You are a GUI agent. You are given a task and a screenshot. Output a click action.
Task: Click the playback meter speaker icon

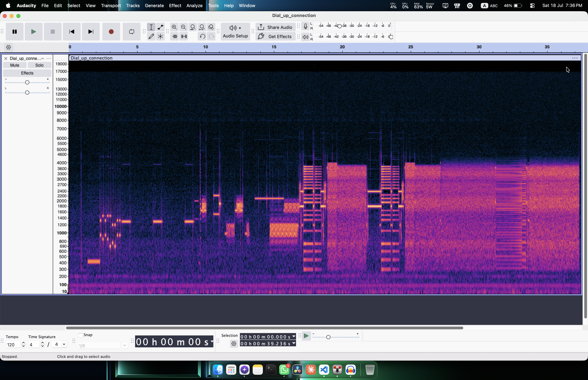pos(305,37)
